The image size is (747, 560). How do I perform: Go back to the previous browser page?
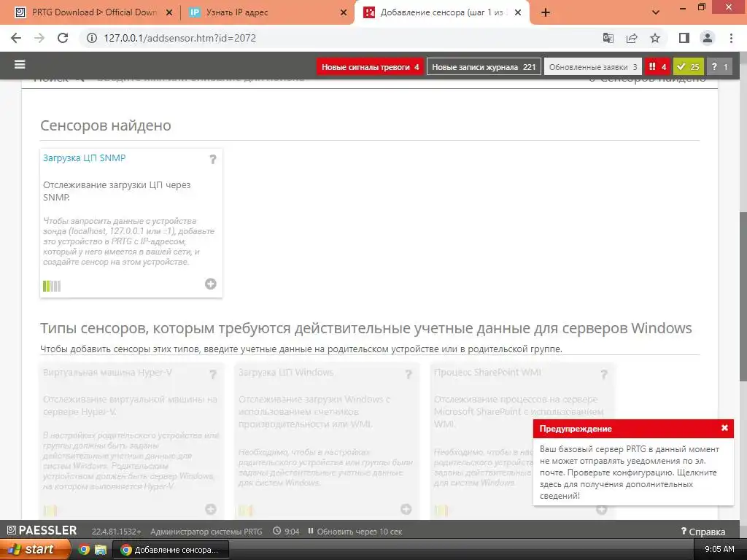click(x=16, y=38)
